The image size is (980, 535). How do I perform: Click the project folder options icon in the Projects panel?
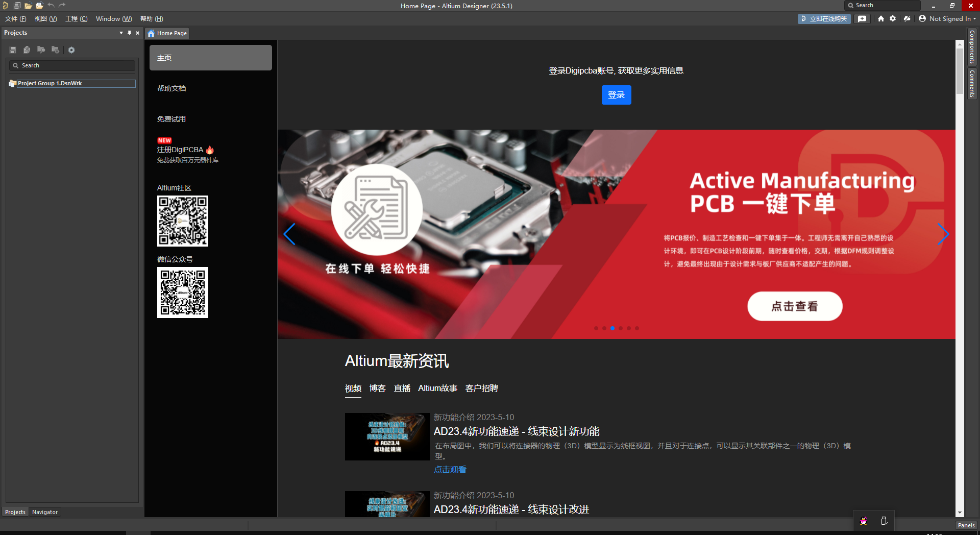(55, 50)
